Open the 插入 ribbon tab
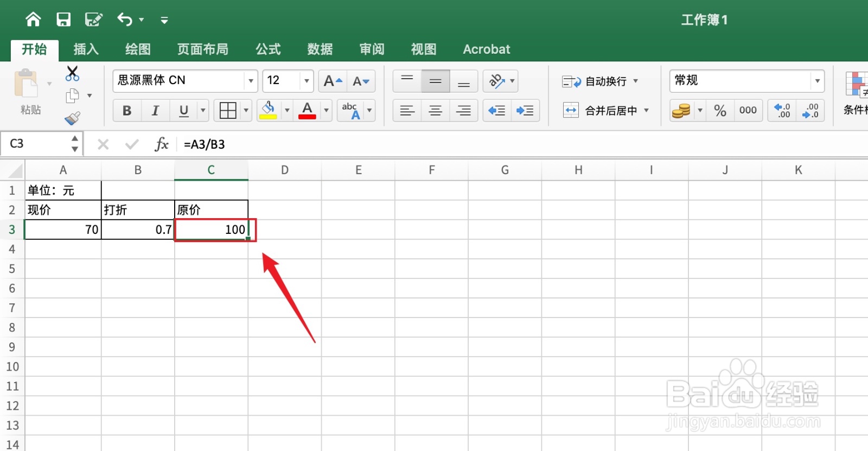Screen dimensions: 868x451 coord(86,49)
